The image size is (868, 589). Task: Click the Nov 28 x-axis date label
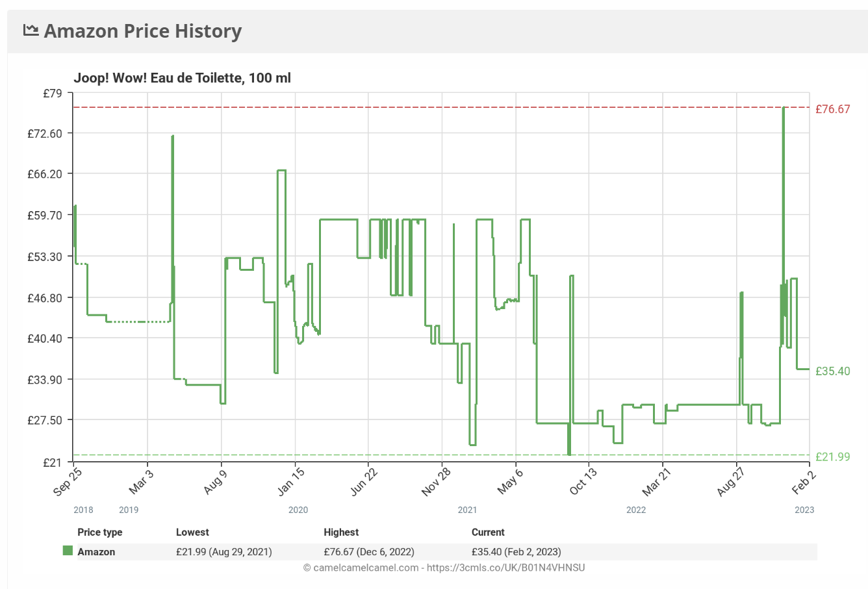coord(436,482)
